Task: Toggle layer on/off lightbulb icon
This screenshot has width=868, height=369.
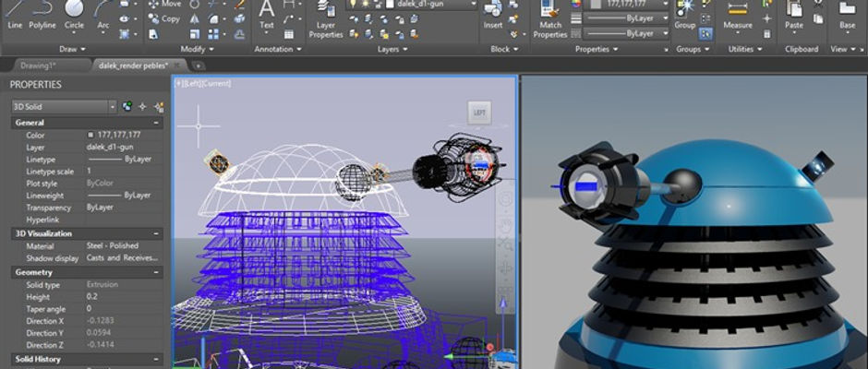Action: pyautogui.click(x=352, y=4)
